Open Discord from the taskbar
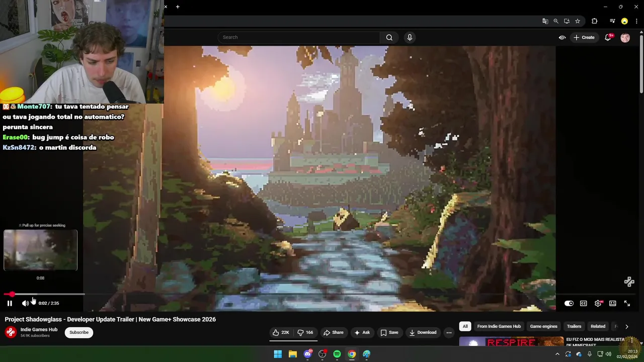 point(307,354)
